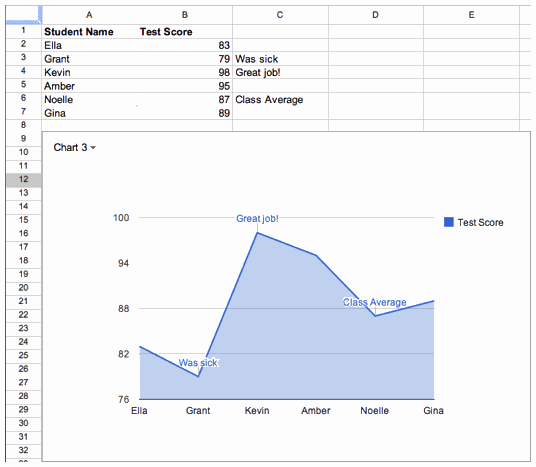Click the Noelle x-axis label
The image size is (536, 467).
click(x=375, y=411)
